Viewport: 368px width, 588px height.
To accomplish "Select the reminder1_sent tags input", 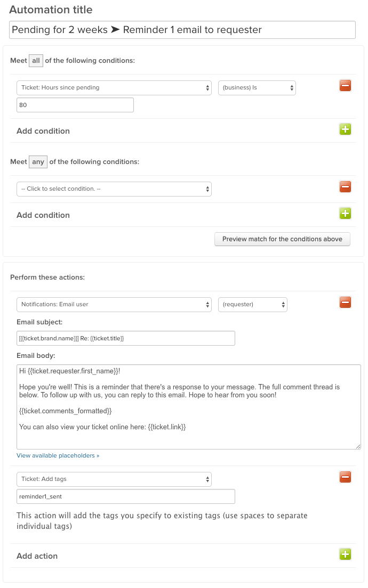I will tap(126, 497).
